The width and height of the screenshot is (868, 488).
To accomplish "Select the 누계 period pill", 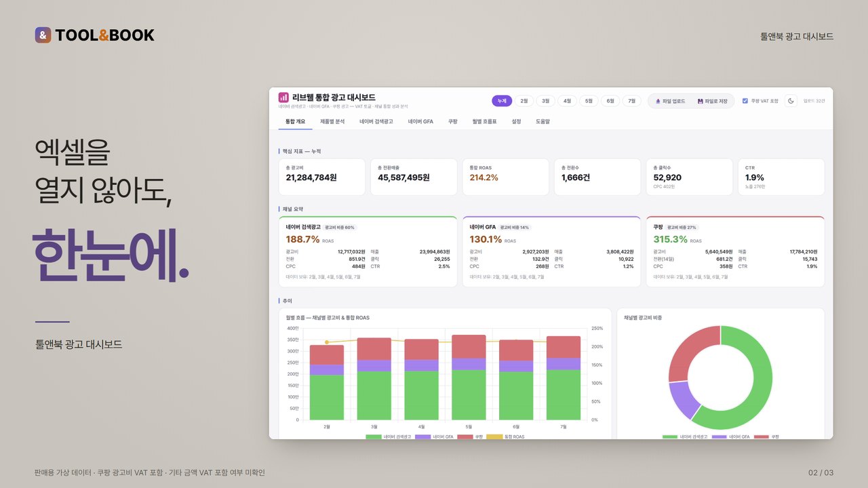I will pyautogui.click(x=502, y=101).
